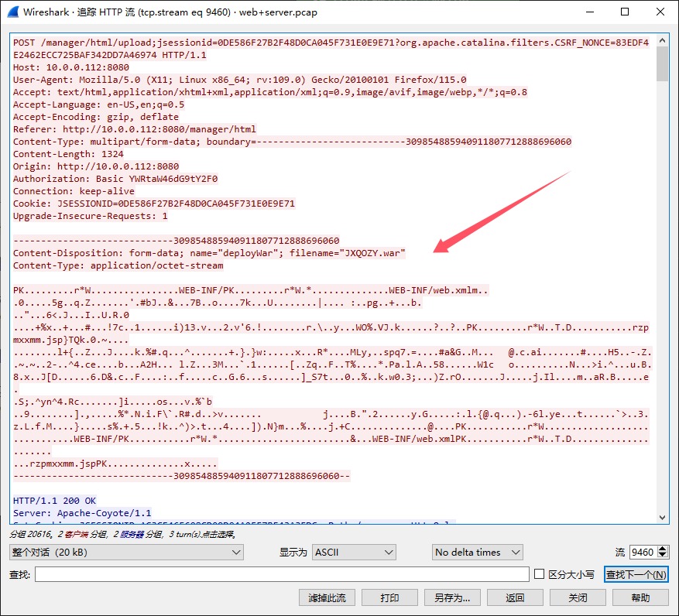Screen dimensions: 679x616
Task: Open help with the 帮助 button
Action: point(640,597)
